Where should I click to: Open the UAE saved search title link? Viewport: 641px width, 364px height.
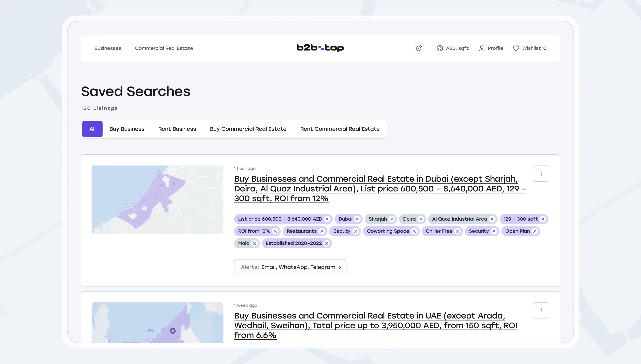pyautogui.click(x=375, y=325)
